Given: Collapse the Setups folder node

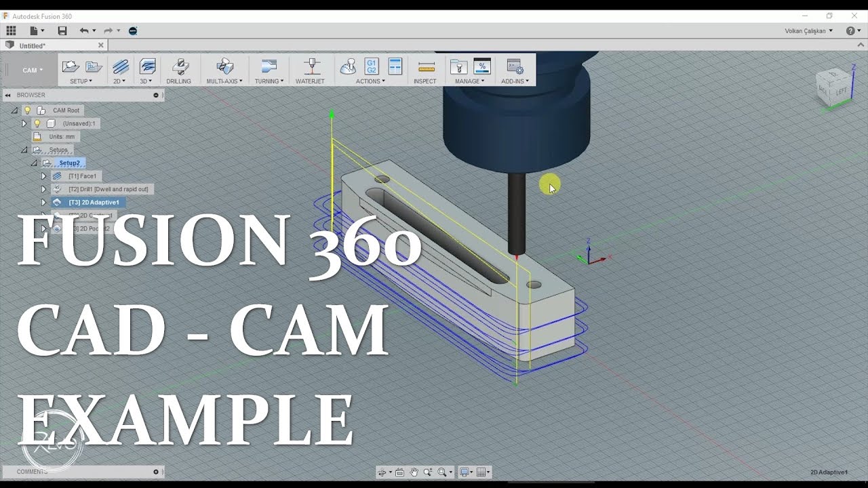Looking at the screenshot, I should click(x=24, y=150).
